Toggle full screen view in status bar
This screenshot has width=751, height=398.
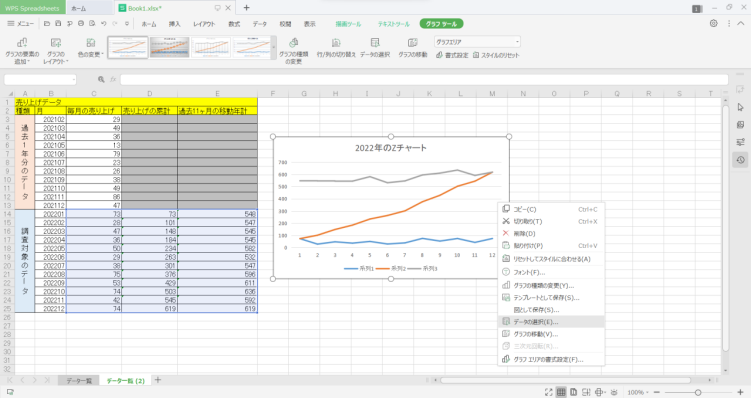tap(549, 392)
